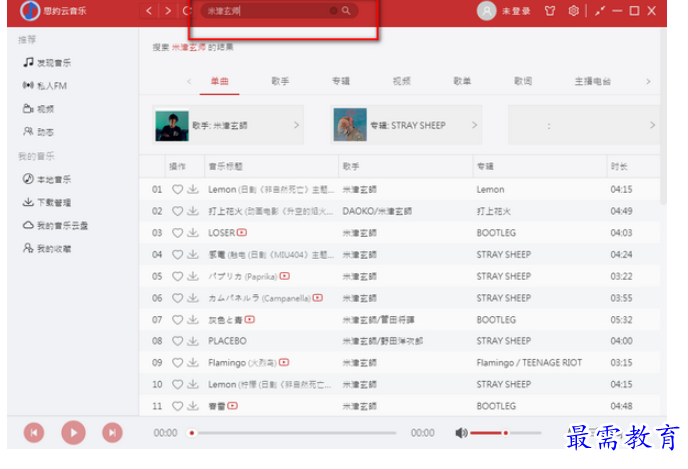
Task: Download the song in row 04
Action: pos(193,254)
